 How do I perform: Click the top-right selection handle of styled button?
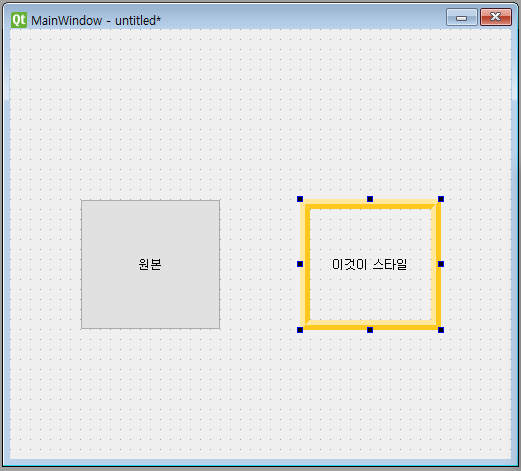pos(441,199)
